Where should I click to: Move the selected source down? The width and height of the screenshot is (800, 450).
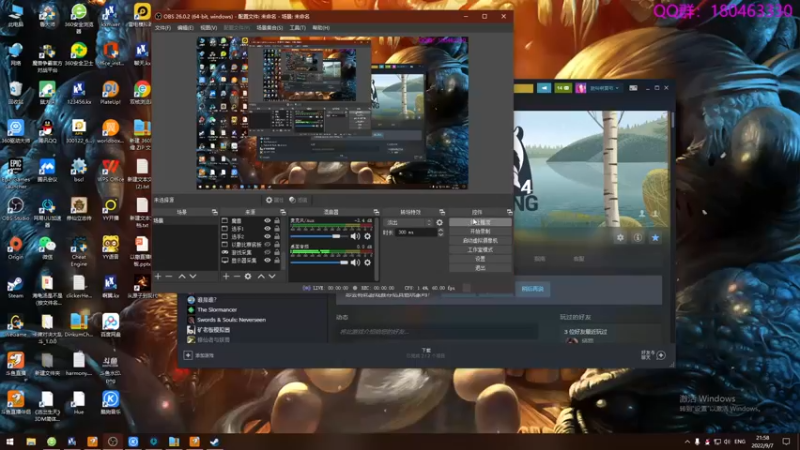(272, 276)
